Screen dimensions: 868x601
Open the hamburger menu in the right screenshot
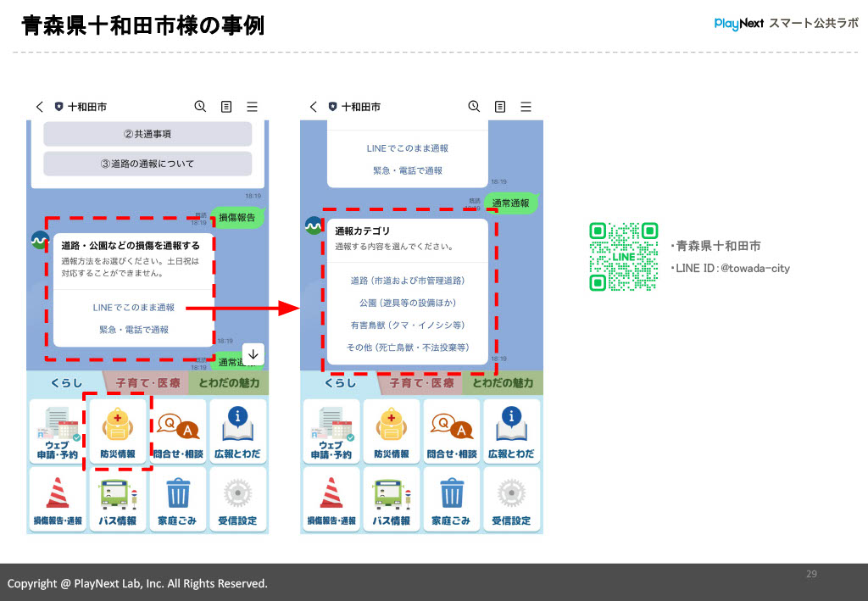[526, 106]
